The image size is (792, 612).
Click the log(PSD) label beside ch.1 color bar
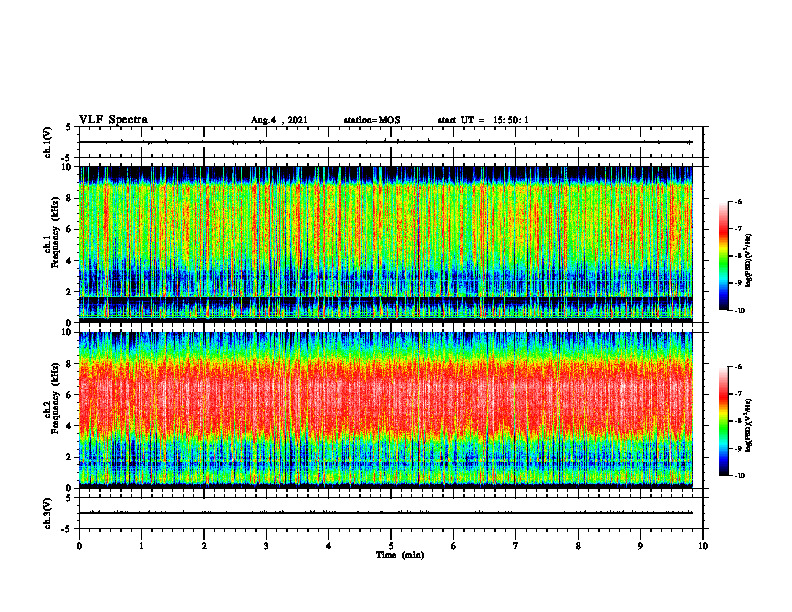[x=749, y=261]
